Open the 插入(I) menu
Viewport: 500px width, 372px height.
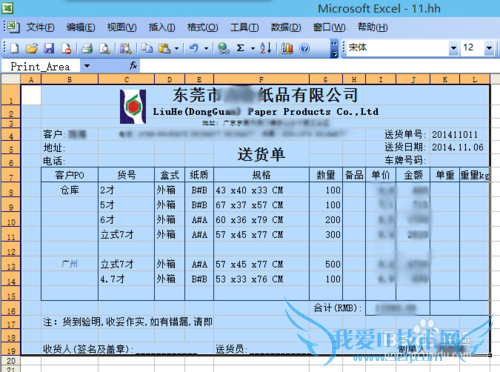click(x=162, y=27)
